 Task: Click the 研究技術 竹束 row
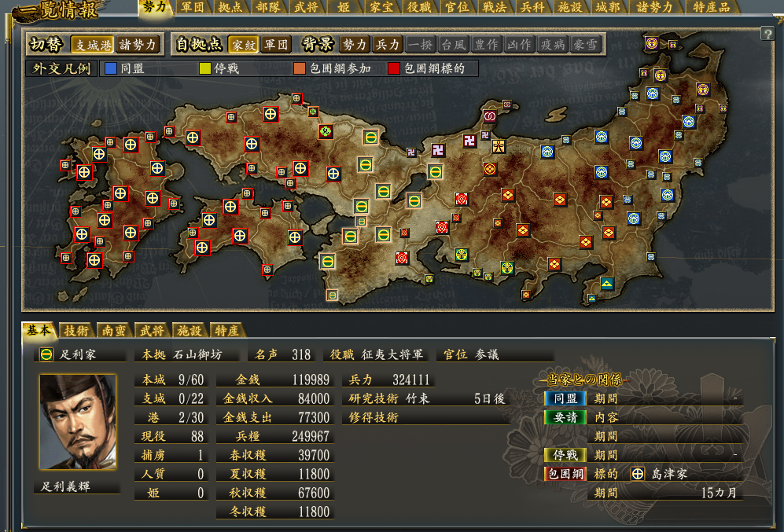click(426, 398)
